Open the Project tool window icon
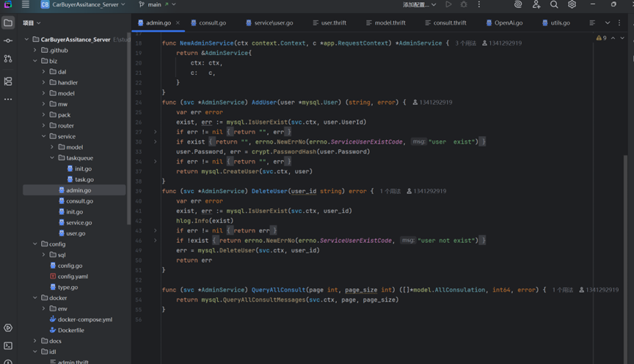The width and height of the screenshot is (634, 364). (x=7, y=23)
